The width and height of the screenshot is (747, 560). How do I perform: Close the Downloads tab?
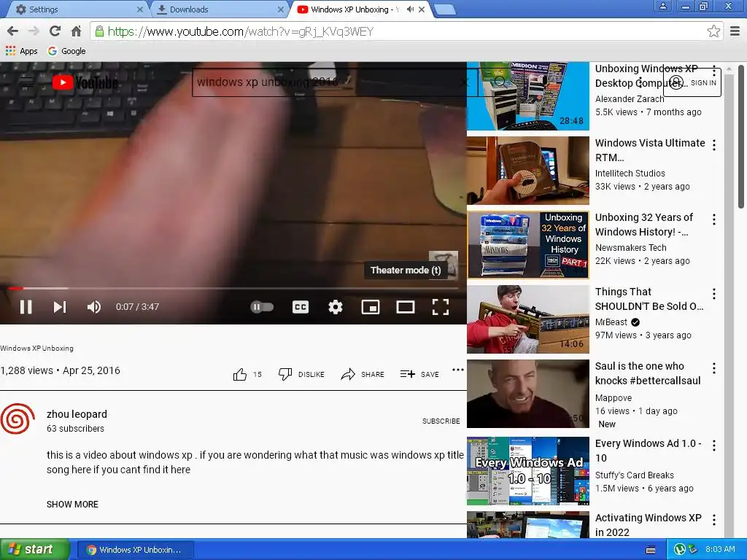pyautogui.click(x=281, y=9)
